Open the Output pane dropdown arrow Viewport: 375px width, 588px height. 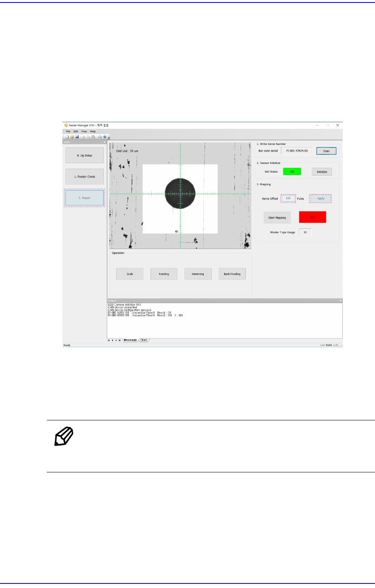coord(341,301)
